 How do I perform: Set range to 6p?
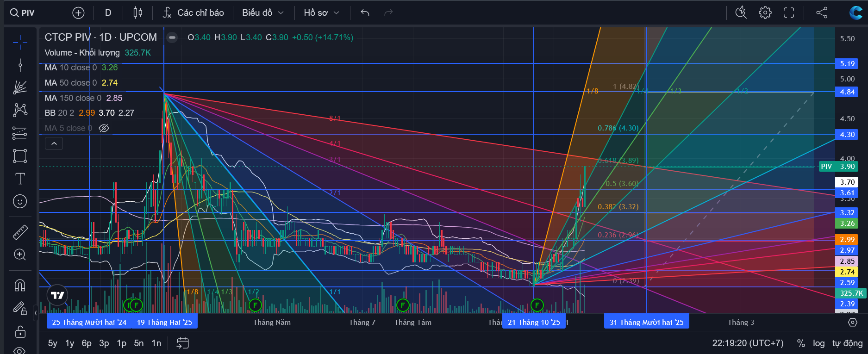tap(87, 343)
